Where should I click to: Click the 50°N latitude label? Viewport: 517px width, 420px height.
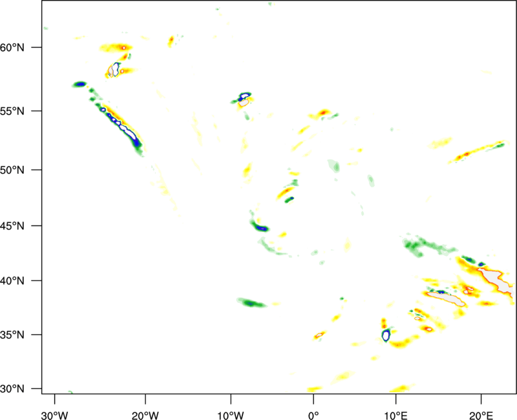(12, 170)
